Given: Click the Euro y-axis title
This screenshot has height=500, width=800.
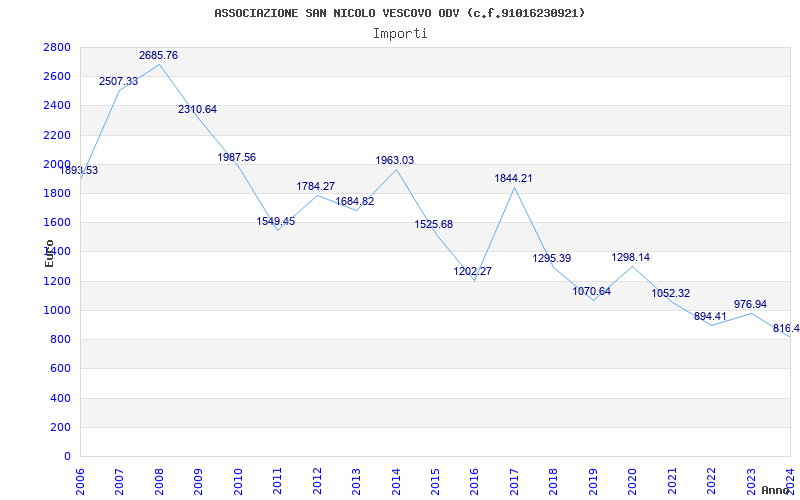Looking at the screenshot, I should 49,253.
